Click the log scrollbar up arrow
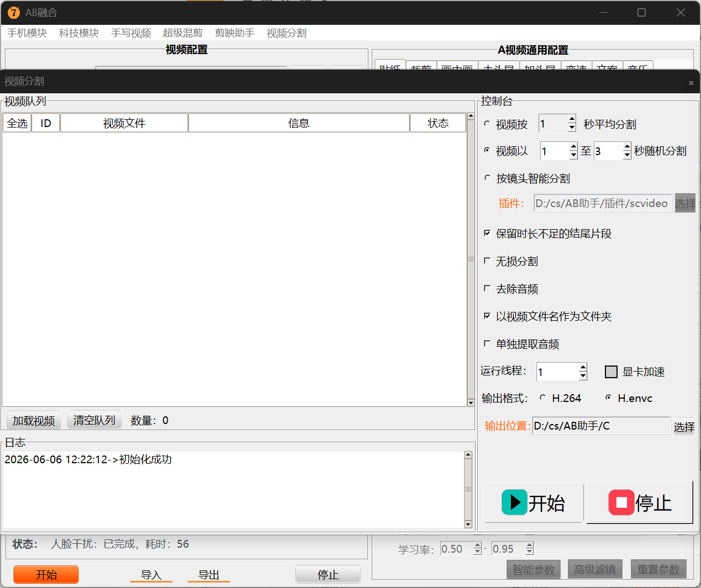Screen dimensions: 701x588 468,455
